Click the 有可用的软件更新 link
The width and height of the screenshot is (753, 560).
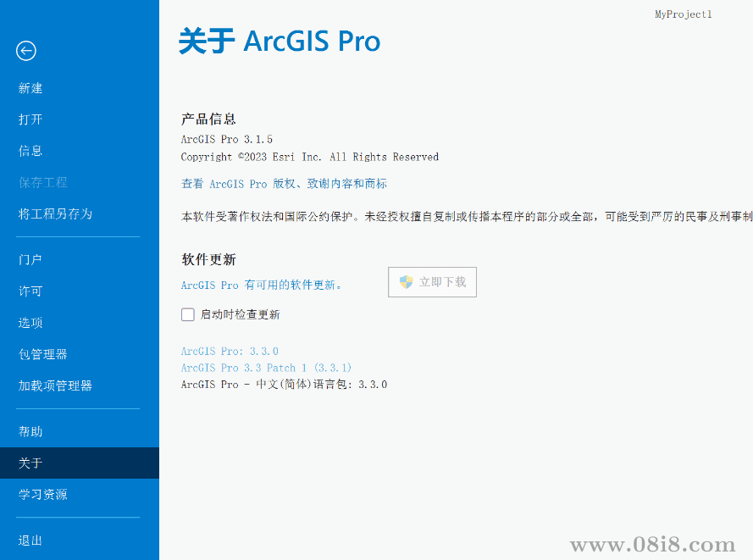(261, 285)
